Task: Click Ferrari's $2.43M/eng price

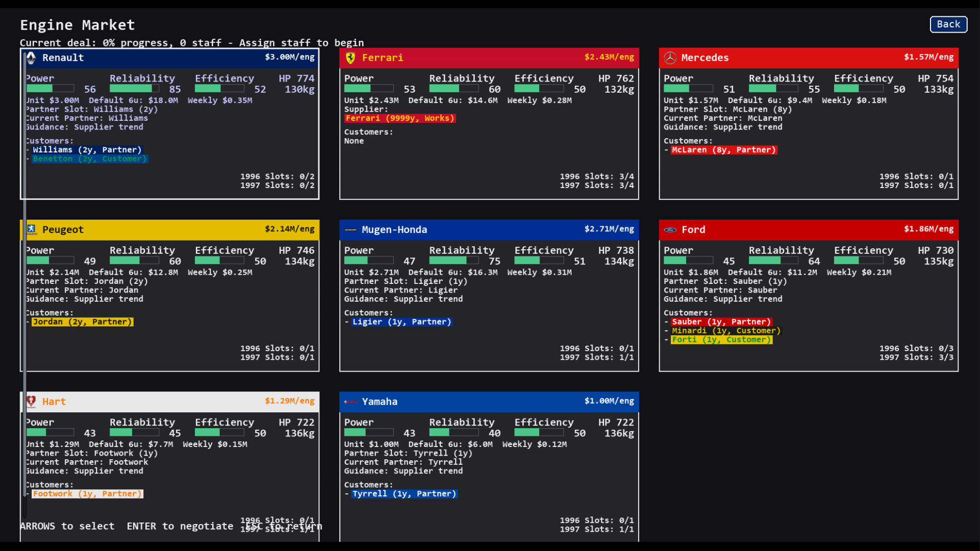Action: coord(609,57)
